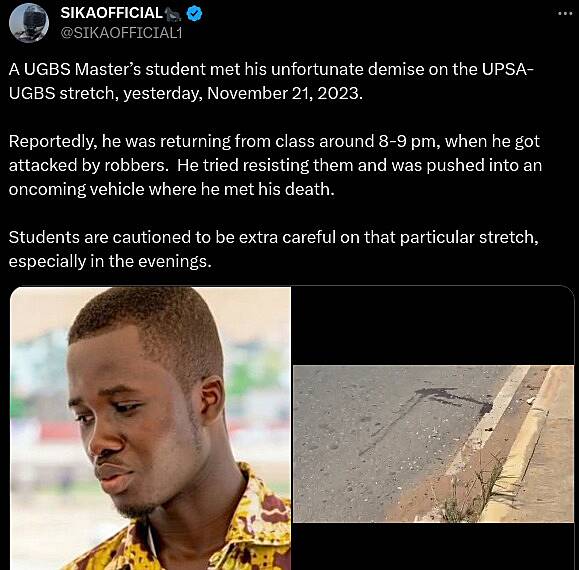
Task: Click the paragraph starting 'A UGBS Master's student'
Action: [271, 81]
